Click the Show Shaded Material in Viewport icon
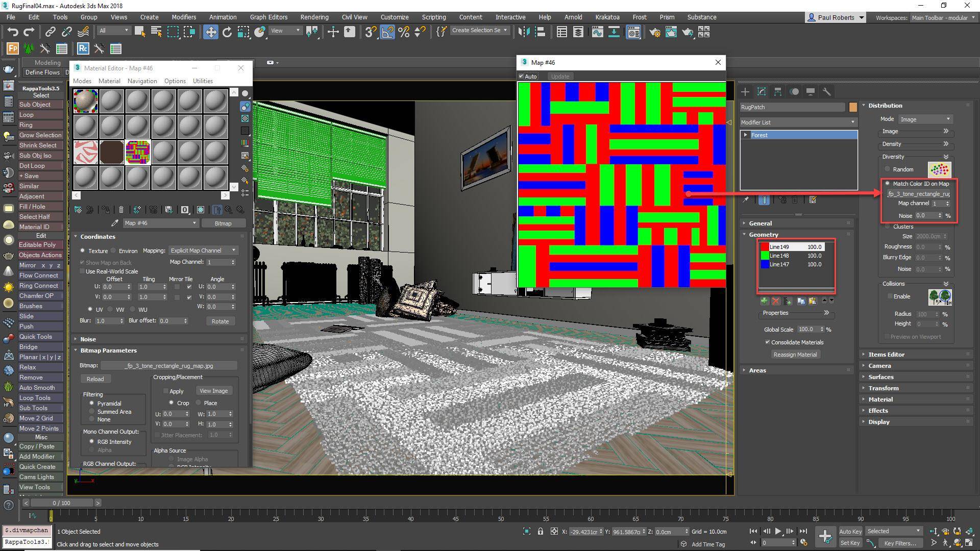The image size is (980, 551). pos(201,209)
